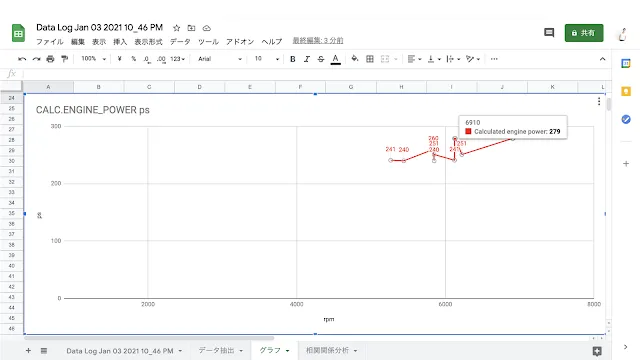Show all sheets list

[44, 351]
